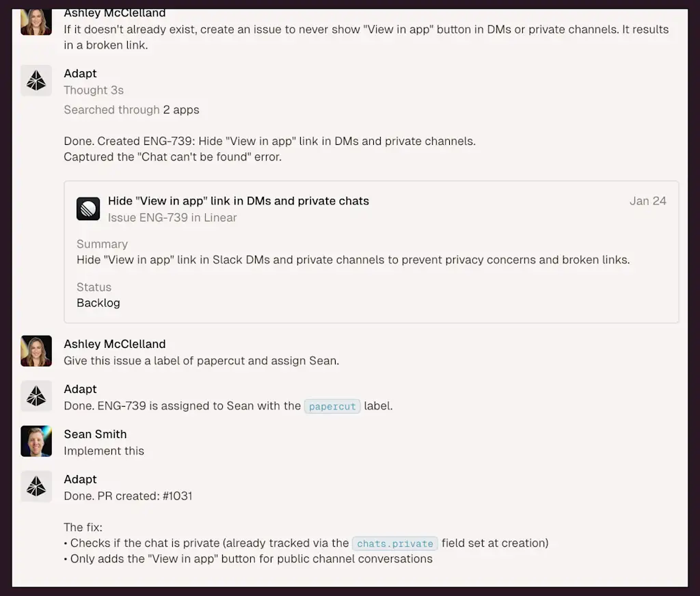700x596 pixels.
Task: Click the "Backlog" status value
Action: click(x=98, y=303)
